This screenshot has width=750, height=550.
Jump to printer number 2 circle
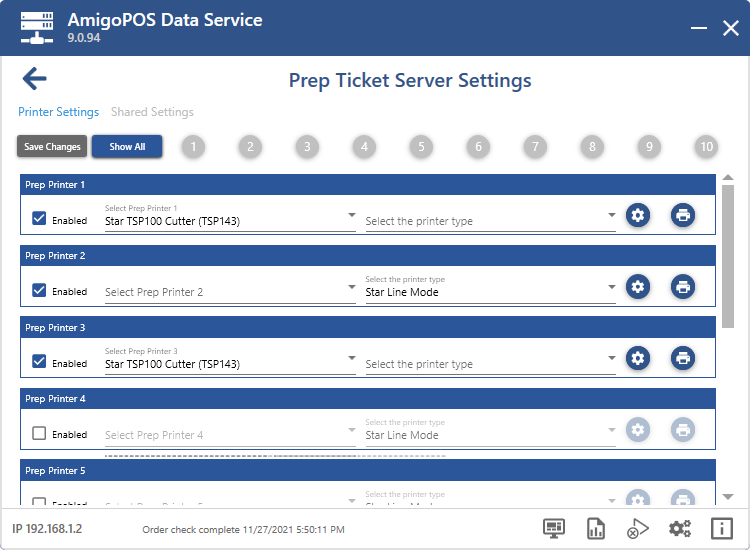pyautogui.click(x=250, y=146)
